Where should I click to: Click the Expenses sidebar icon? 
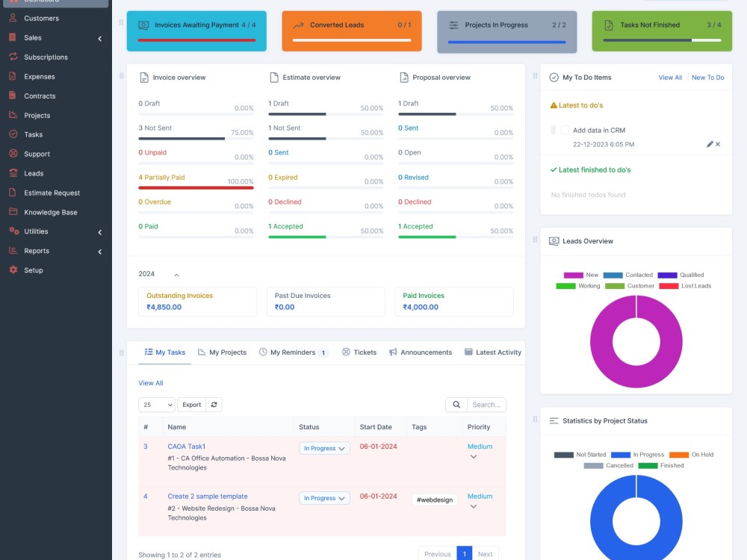click(x=13, y=76)
